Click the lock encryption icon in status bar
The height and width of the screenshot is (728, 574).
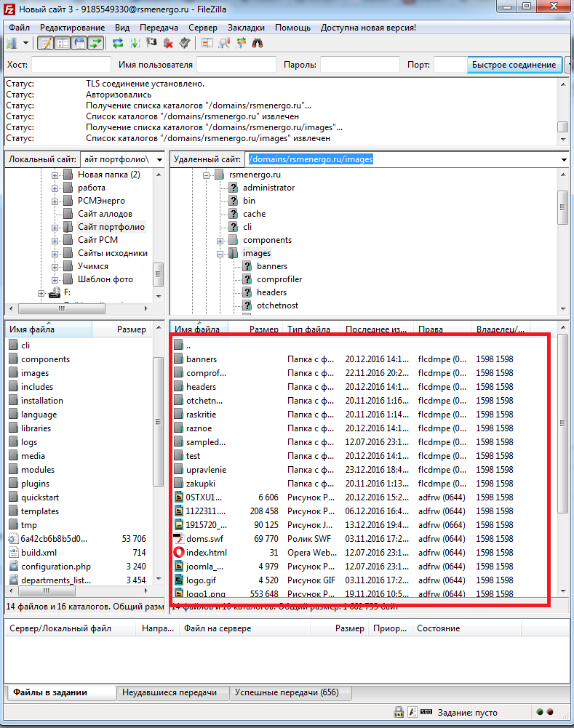(x=398, y=712)
